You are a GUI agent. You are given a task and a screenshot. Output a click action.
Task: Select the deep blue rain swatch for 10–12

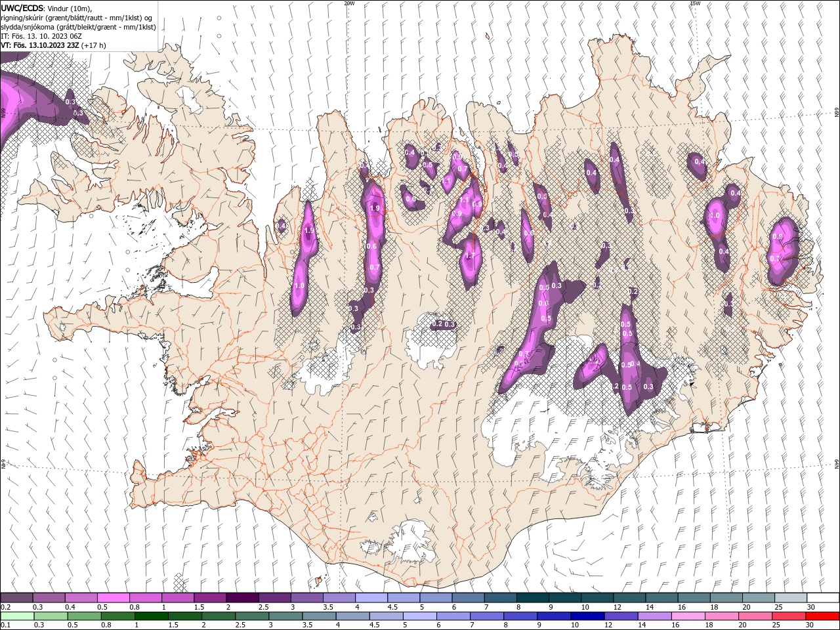[x=587, y=616]
